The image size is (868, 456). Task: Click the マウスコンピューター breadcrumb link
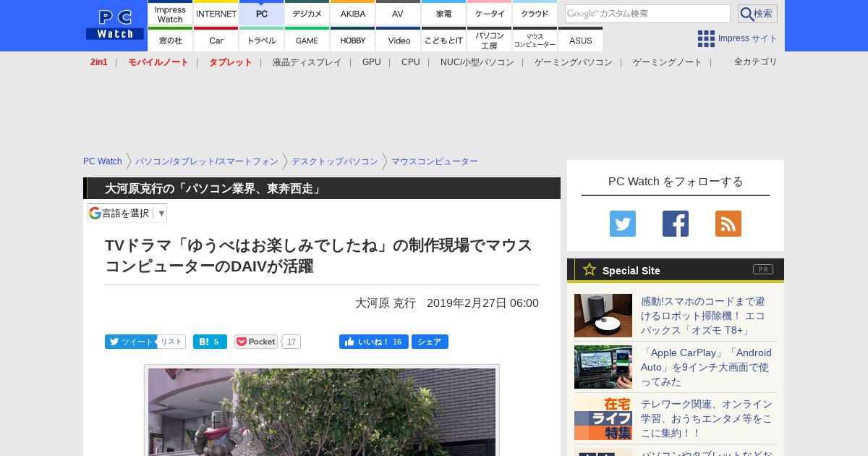435,161
